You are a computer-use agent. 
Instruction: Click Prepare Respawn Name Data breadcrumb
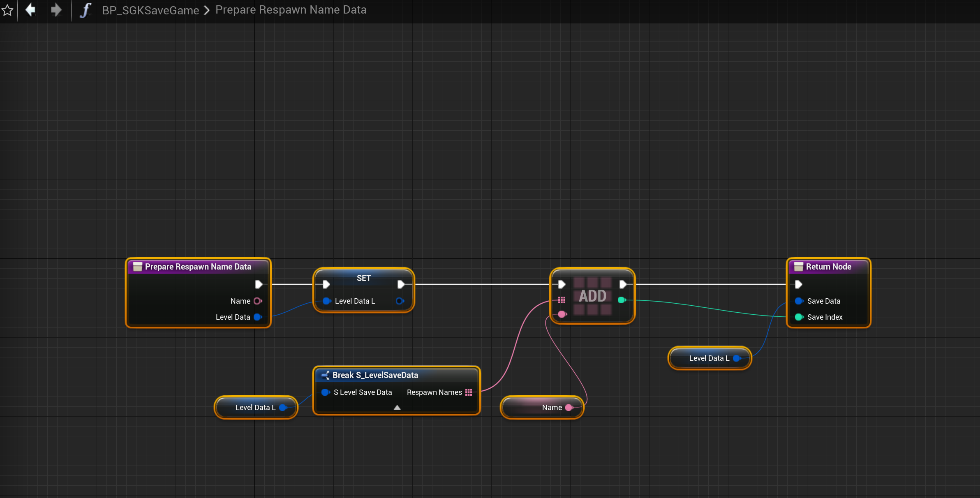pos(291,10)
